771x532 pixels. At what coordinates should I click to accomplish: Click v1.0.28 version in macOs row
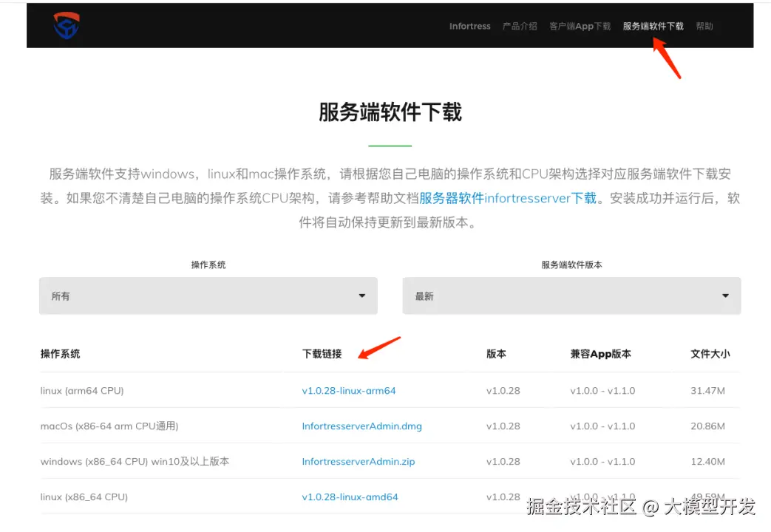(503, 426)
